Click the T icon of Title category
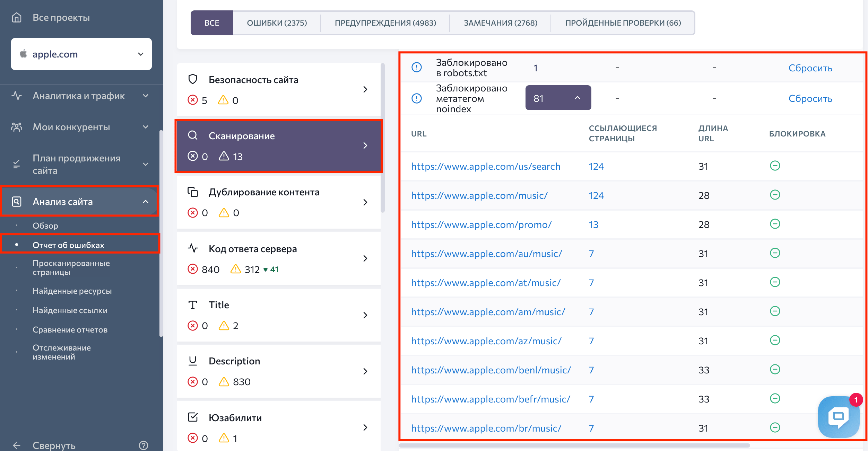Image resolution: width=868 pixels, height=451 pixels. tap(193, 305)
